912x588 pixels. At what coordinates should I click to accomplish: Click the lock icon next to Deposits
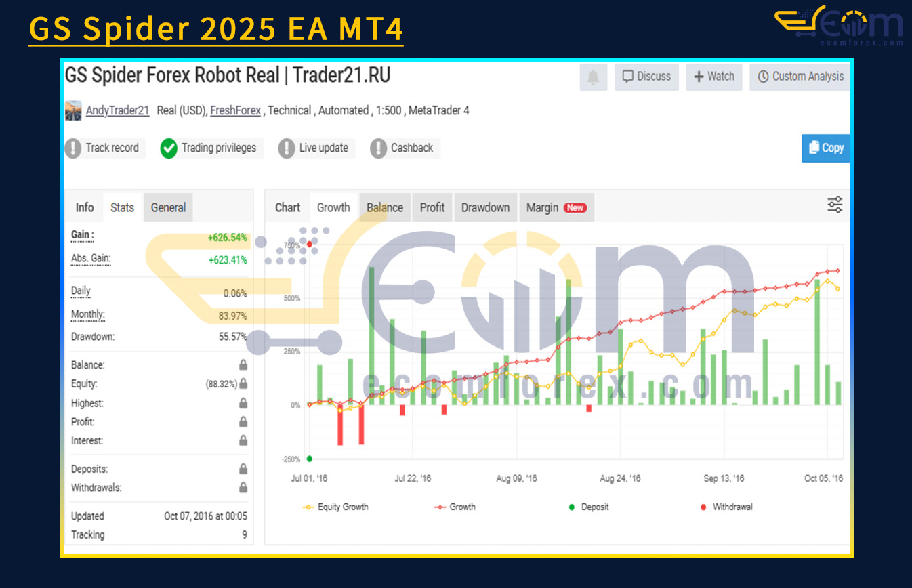point(243,469)
